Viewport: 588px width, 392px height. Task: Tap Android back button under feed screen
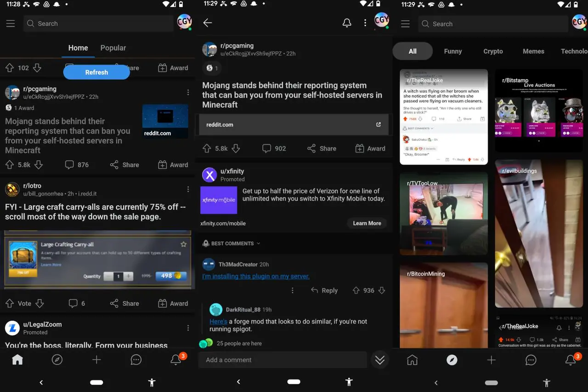41,382
